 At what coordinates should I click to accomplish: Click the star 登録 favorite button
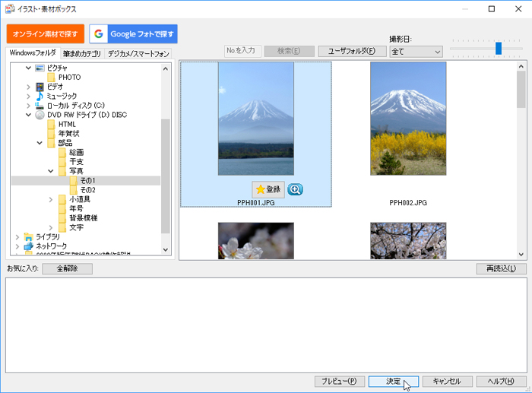pyautogui.click(x=268, y=189)
